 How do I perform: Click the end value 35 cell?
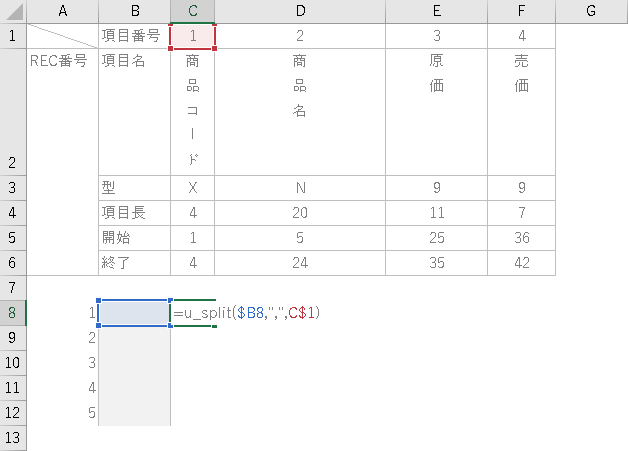437,263
